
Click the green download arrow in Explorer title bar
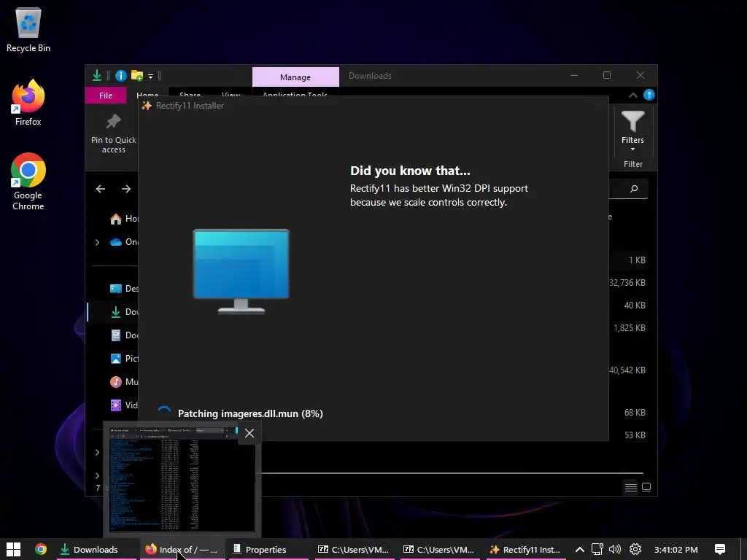tap(97, 75)
